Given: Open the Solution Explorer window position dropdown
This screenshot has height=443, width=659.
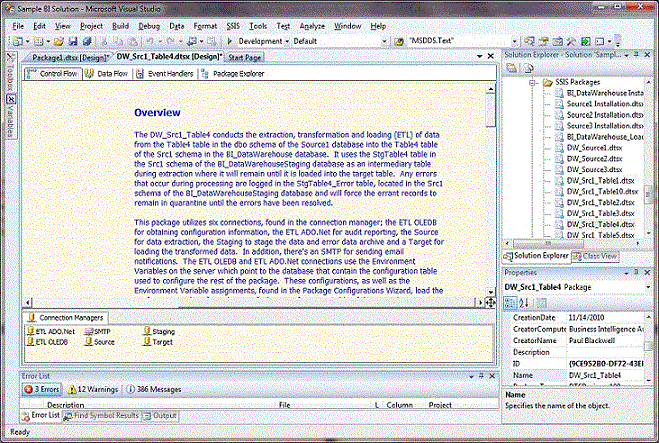Looking at the screenshot, I should (626, 55).
